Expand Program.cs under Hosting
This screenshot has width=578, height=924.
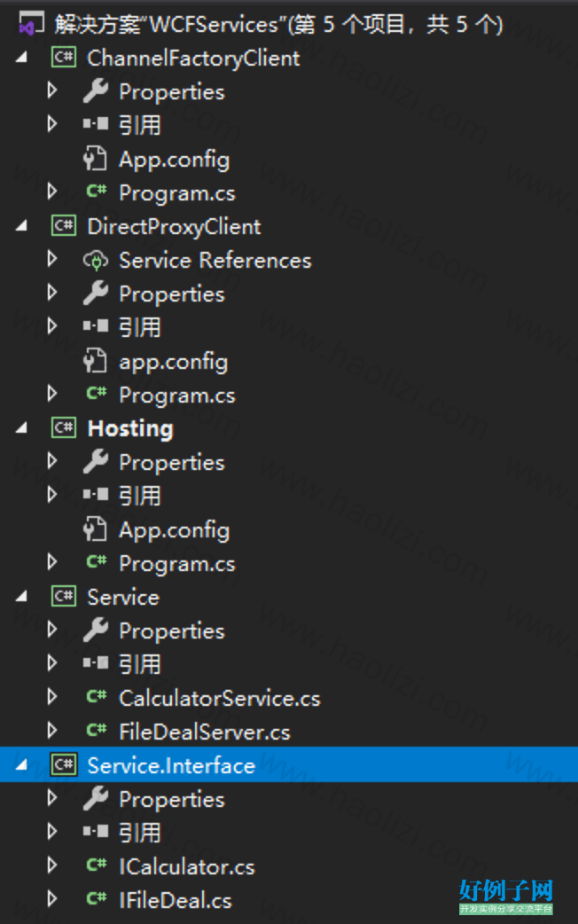tap(52, 563)
